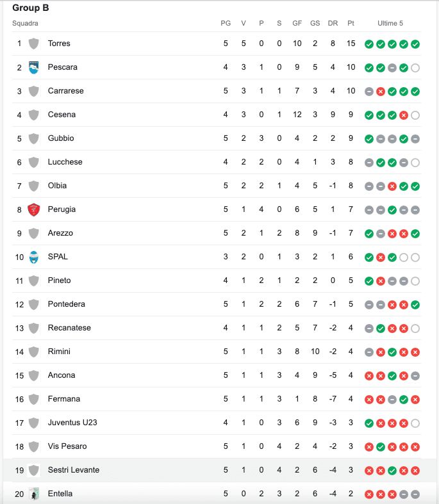Click the Perugia red crest icon

pos(34,209)
